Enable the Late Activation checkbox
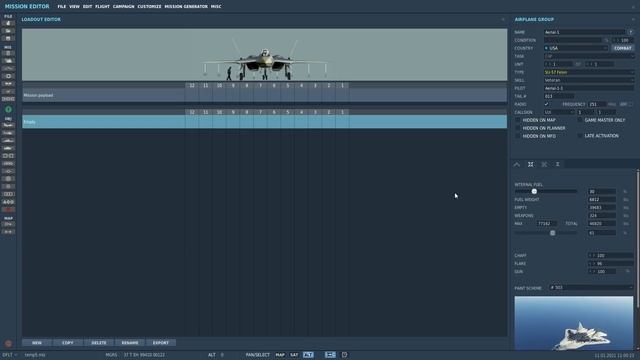This screenshot has width=640, height=360. (x=580, y=136)
